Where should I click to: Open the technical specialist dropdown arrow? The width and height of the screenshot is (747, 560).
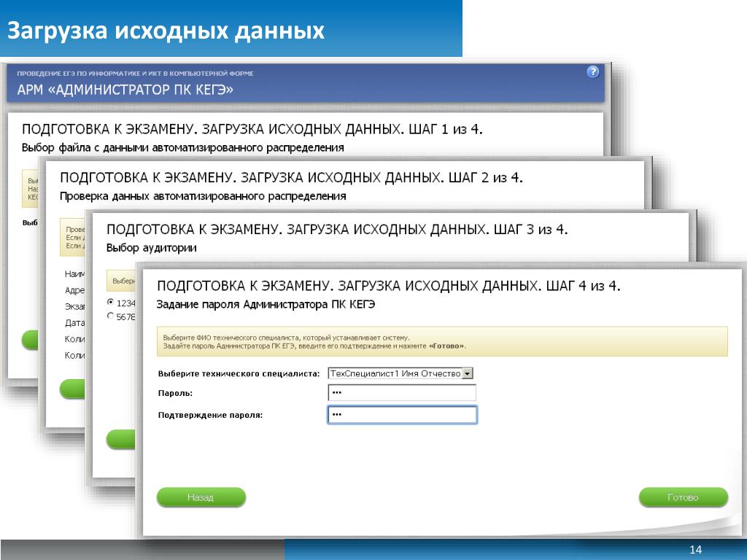(468, 374)
